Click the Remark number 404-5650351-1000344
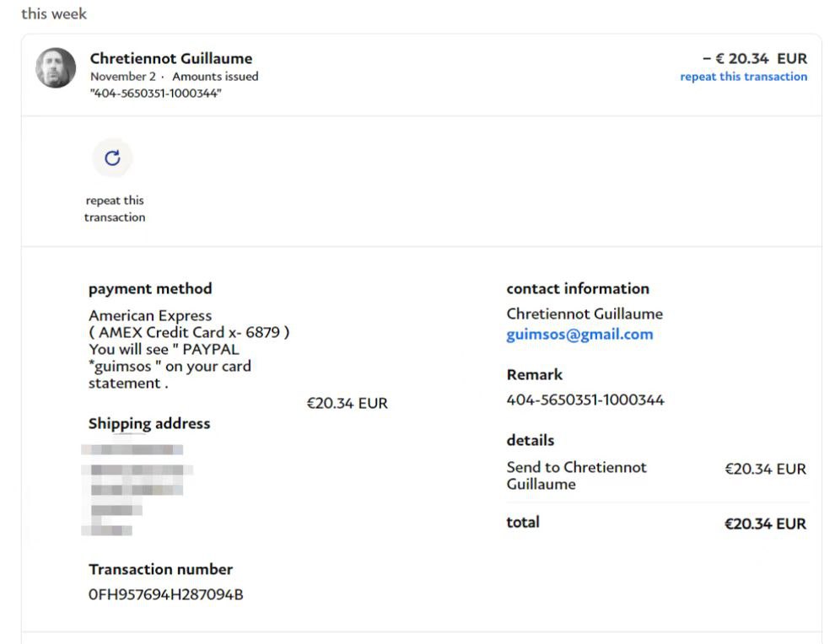This screenshot has width=835, height=644. [585, 400]
